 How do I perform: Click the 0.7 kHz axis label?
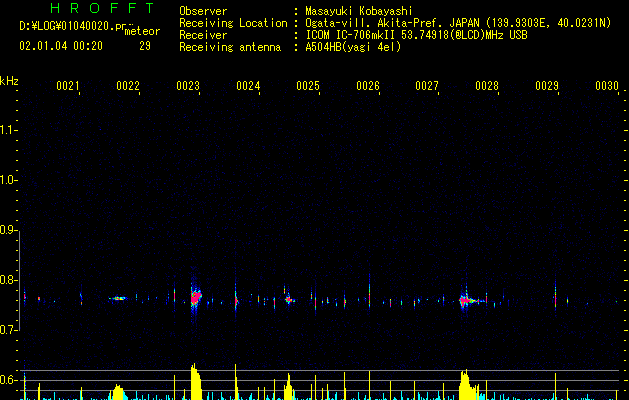[8, 330]
